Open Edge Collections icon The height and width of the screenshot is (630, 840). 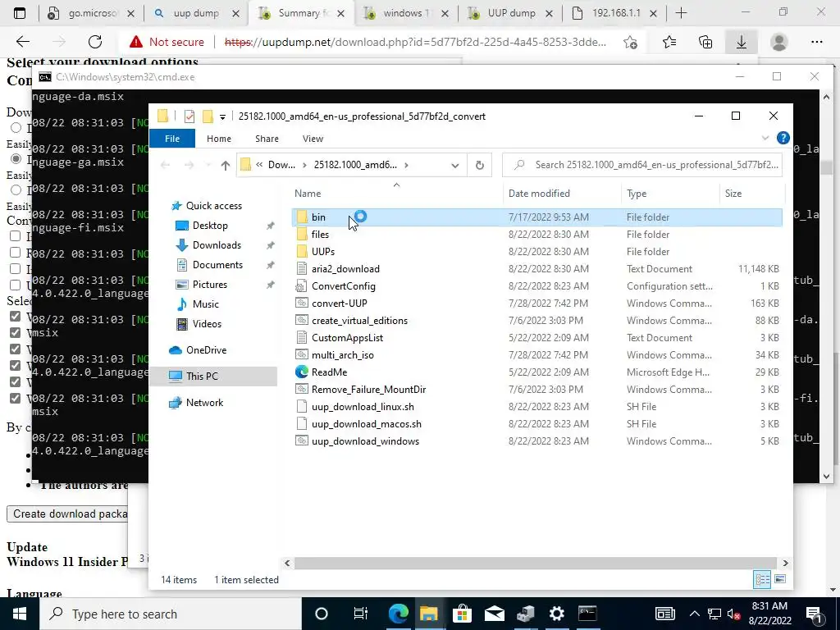point(705,42)
